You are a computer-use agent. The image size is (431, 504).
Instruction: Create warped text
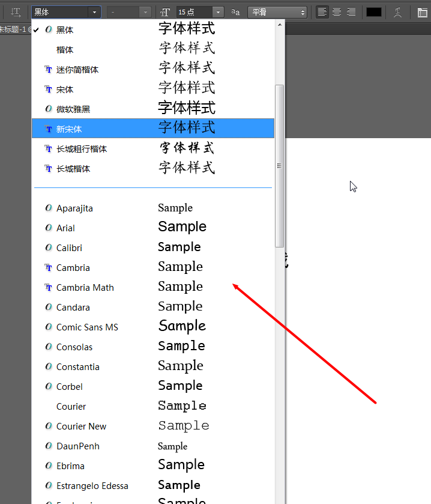(x=397, y=12)
